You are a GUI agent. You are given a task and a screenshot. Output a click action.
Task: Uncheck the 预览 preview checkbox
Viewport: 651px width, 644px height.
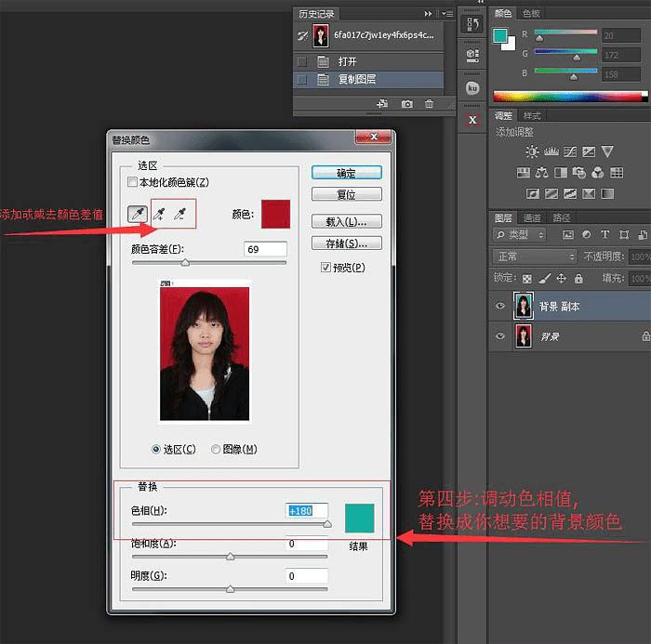(325, 268)
